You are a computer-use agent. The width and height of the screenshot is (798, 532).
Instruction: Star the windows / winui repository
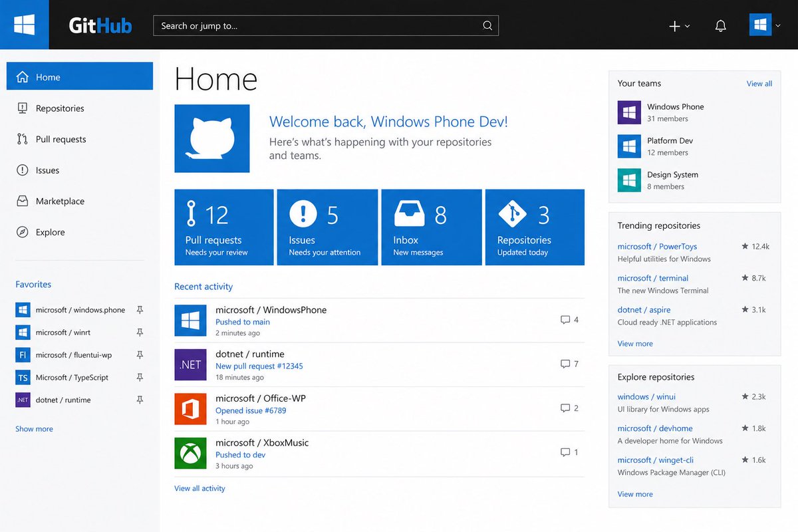(x=745, y=397)
